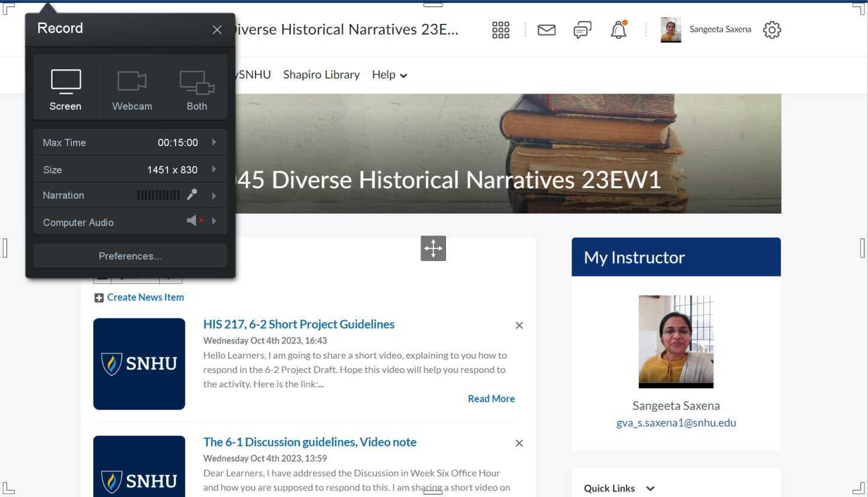Screen dimensions: 868x497
Task: Expand the Size recording options
Action: coord(214,169)
